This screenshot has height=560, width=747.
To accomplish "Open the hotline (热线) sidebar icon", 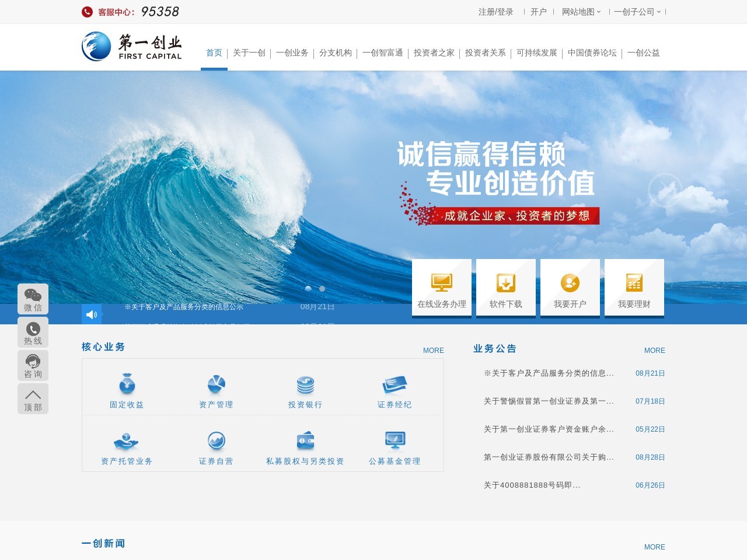I will coord(33,332).
